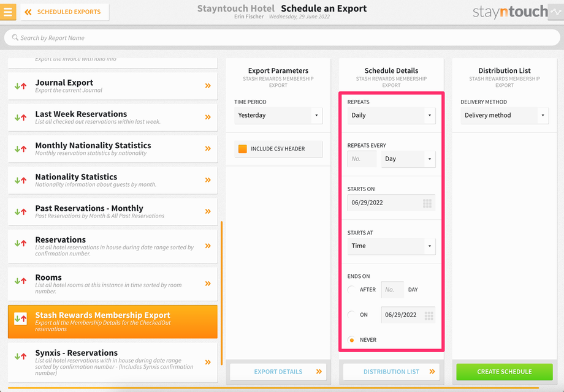Open Rooms export chevron
Image resolution: width=564 pixels, height=392 pixels.
point(208,284)
